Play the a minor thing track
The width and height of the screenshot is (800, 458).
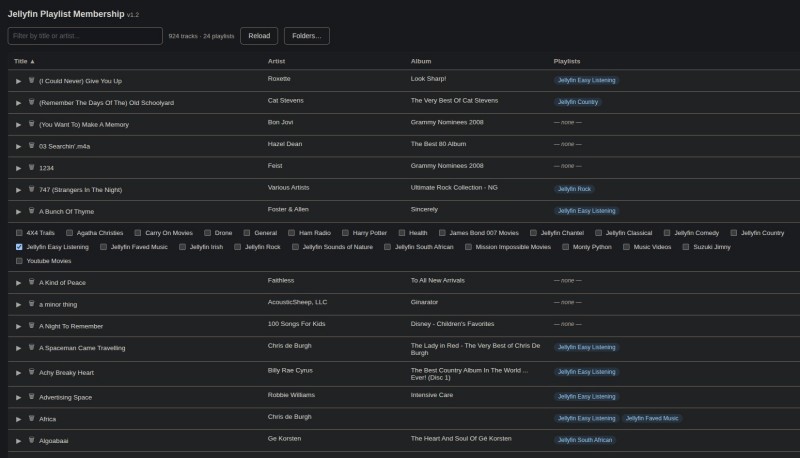coord(18,305)
